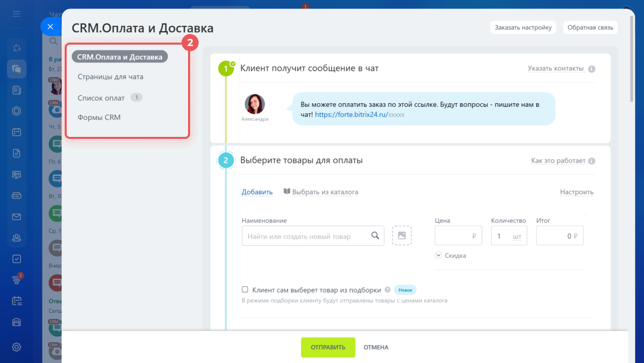Close the slider with blue X button
644x363 pixels.
[x=50, y=27]
